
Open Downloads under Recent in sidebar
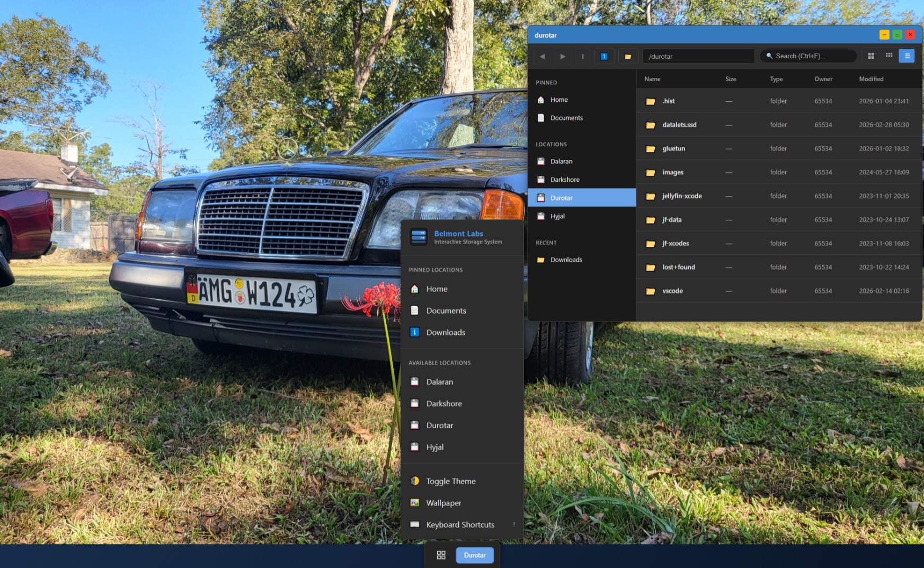click(566, 260)
